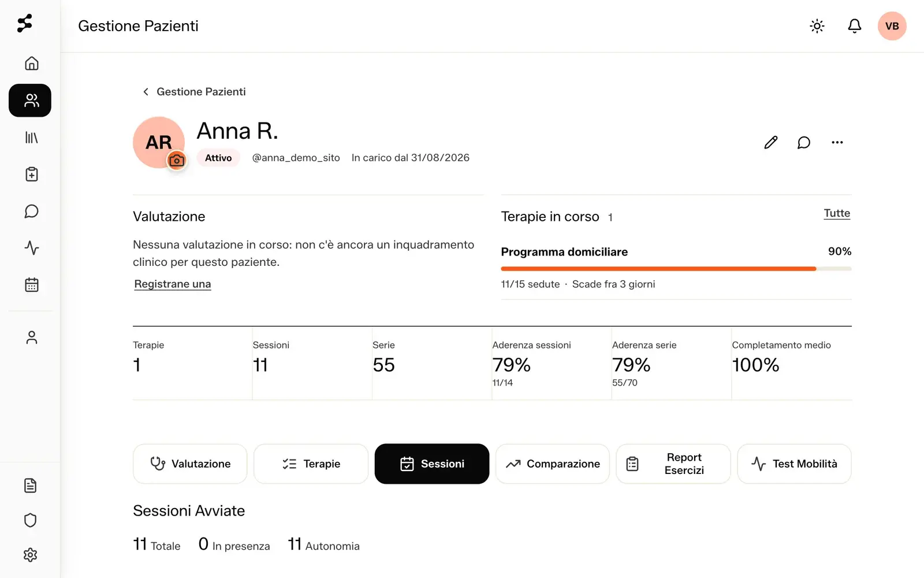
Task: Click the AR patient avatar
Action: pos(159,142)
